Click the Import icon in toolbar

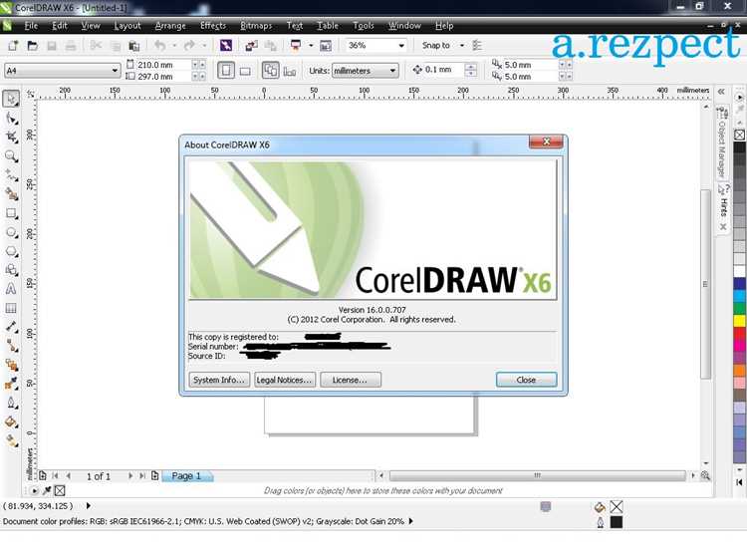(x=251, y=46)
